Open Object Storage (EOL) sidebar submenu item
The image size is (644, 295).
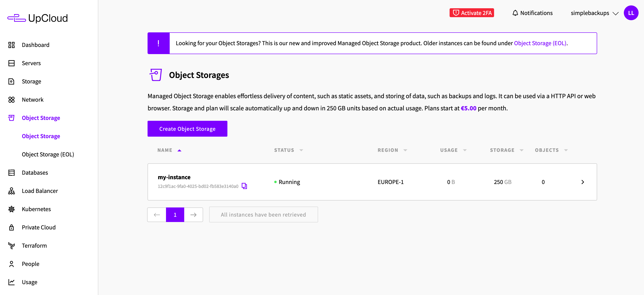tap(48, 154)
